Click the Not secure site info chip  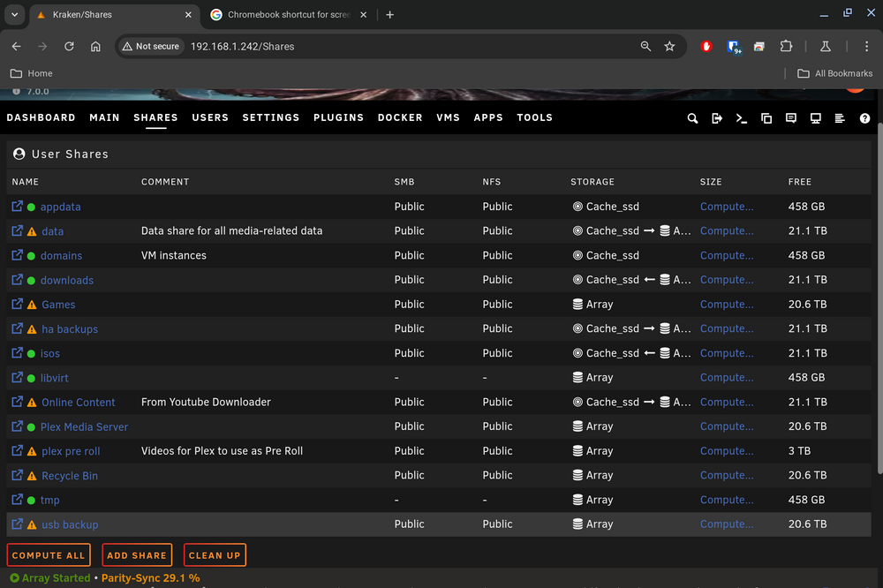click(151, 46)
